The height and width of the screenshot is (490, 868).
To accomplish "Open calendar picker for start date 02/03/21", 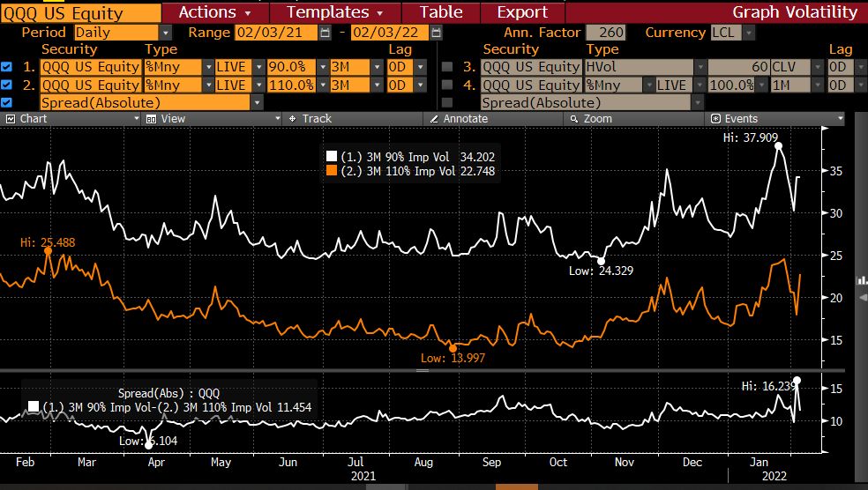I will (x=325, y=33).
